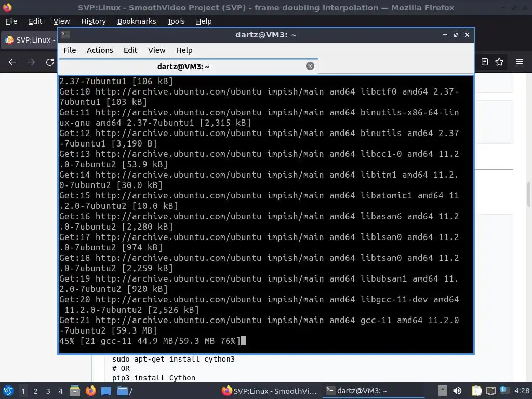
Task: Open Firefox History menu
Action: (x=94, y=21)
